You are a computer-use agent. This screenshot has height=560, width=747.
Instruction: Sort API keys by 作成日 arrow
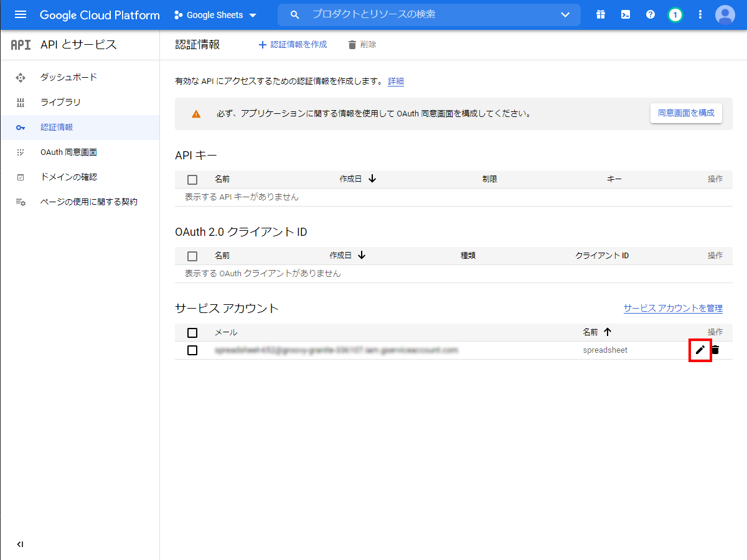tap(372, 179)
